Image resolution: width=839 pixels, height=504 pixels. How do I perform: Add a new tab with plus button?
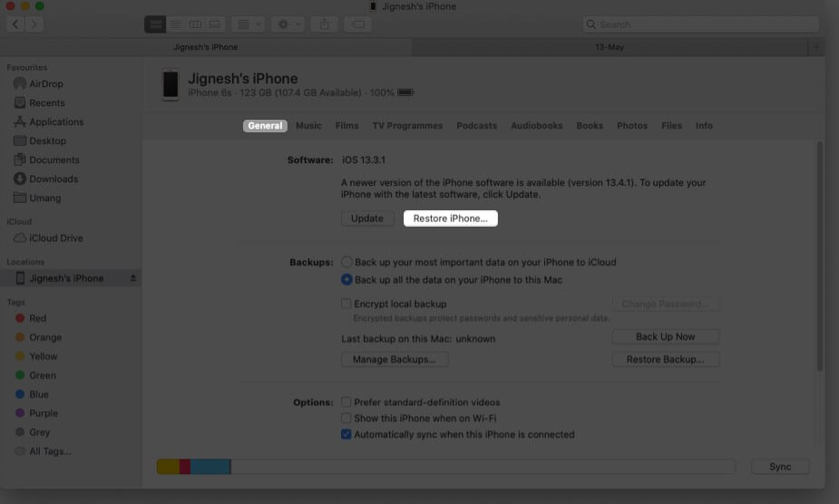coord(817,46)
